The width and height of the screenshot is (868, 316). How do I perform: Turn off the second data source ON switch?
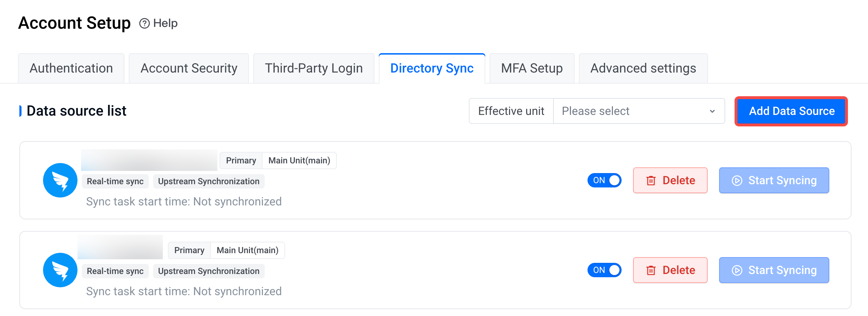click(x=604, y=270)
